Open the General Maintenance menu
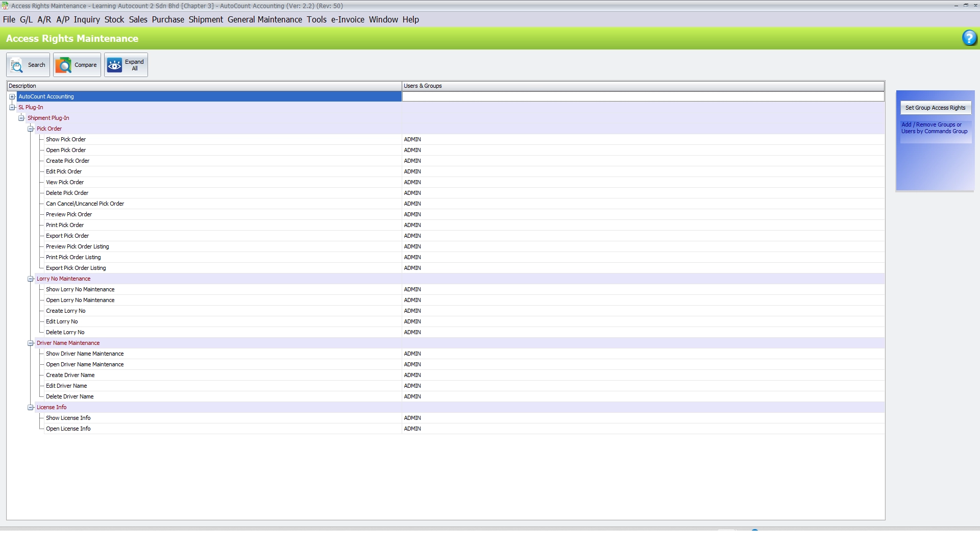This screenshot has height=551, width=980. pyautogui.click(x=265, y=19)
